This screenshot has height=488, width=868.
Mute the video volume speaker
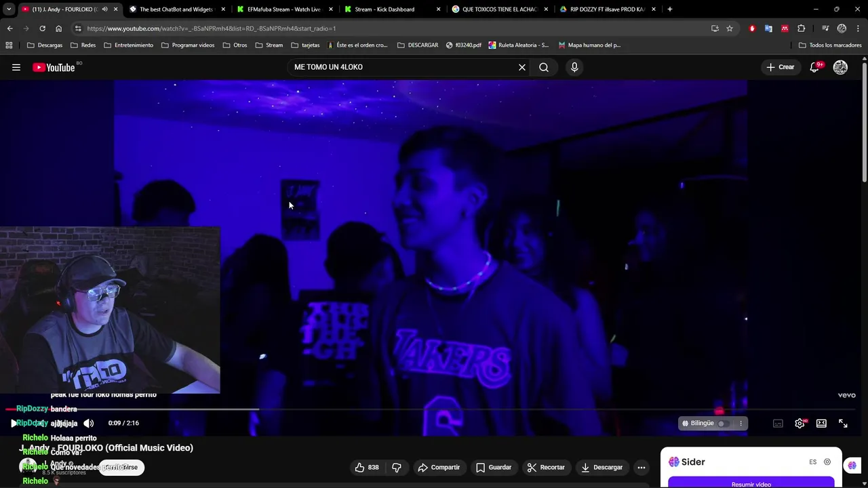(88, 423)
